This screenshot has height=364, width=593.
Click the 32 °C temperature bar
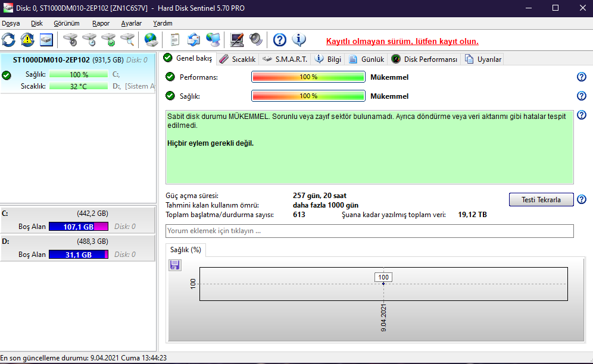pos(79,86)
